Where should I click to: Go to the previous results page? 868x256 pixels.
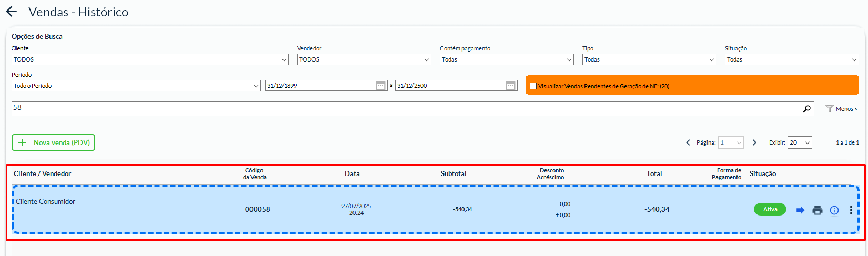[x=688, y=142]
